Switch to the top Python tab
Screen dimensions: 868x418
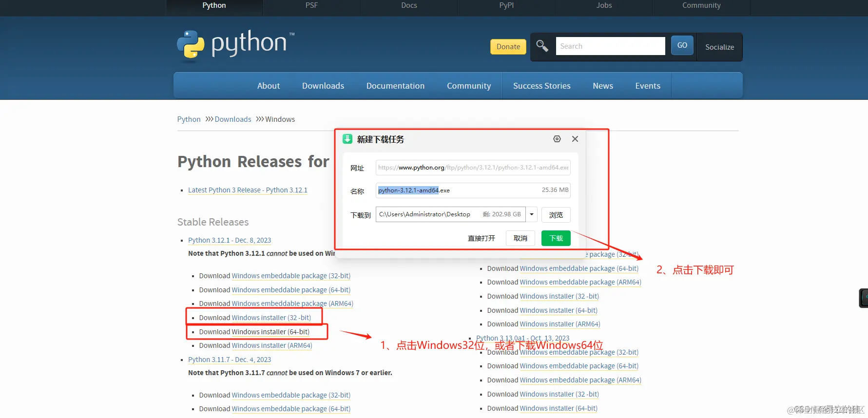click(214, 6)
